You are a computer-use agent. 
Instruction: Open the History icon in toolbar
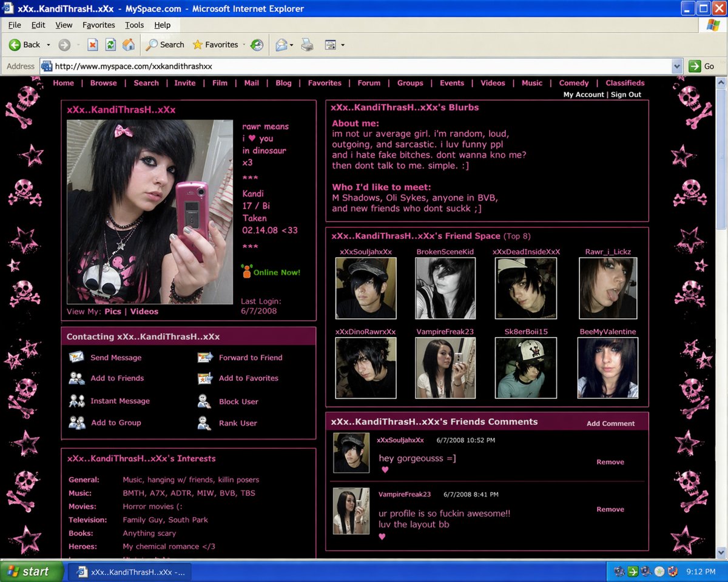tap(257, 45)
